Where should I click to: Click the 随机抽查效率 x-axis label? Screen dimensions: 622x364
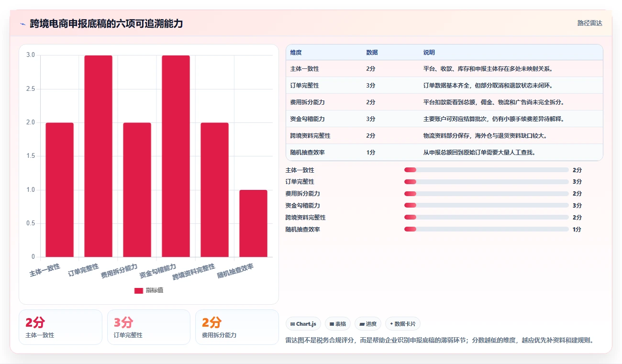(235, 271)
